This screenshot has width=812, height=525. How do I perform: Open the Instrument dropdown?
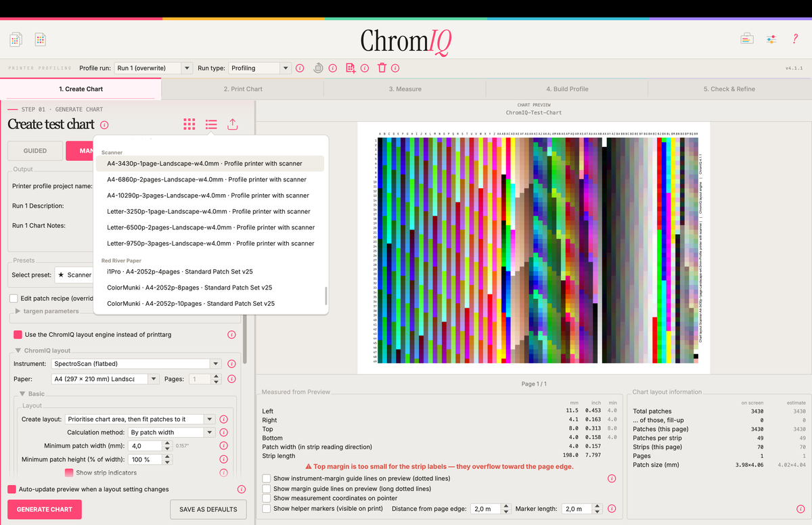tap(137, 363)
